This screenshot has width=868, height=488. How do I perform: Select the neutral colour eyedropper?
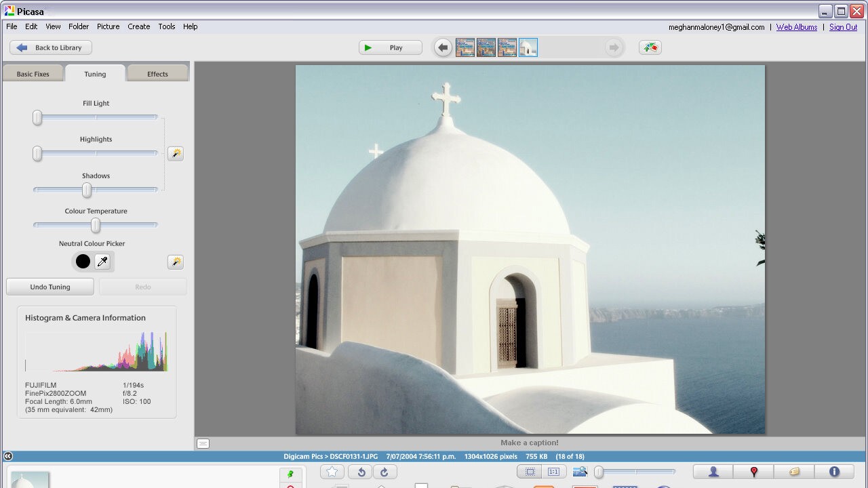[x=102, y=262]
